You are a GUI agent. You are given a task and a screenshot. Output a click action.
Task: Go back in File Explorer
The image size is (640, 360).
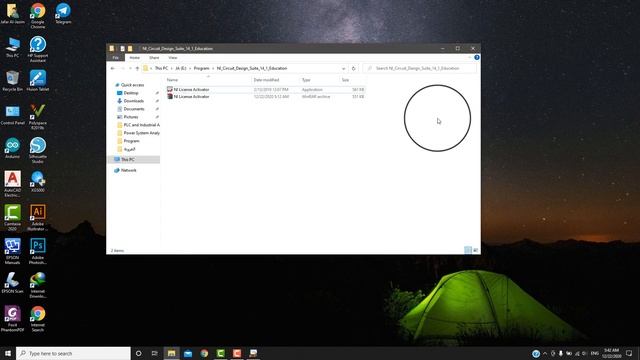(113, 68)
